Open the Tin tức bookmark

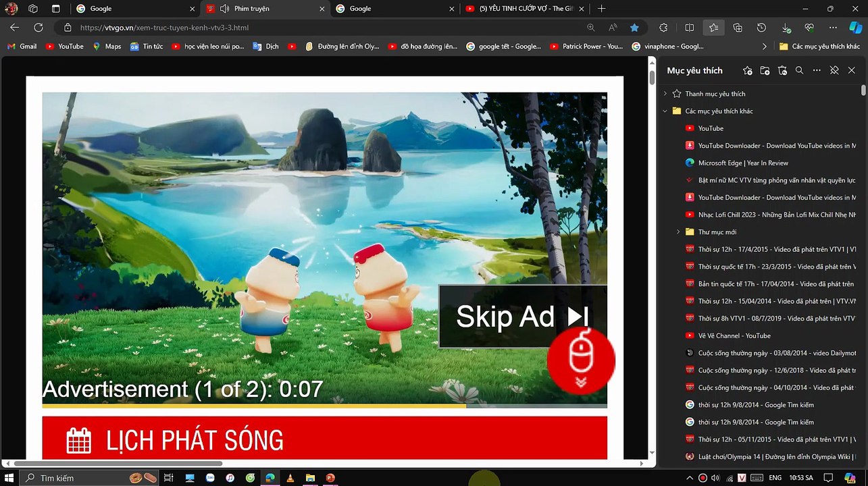(x=147, y=47)
